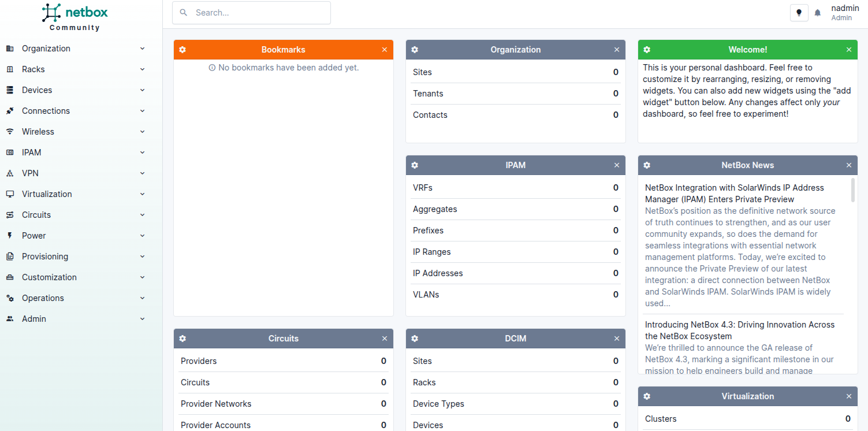868x431 pixels.
Task: Configure the DCIM widget via gear icon
Action: point(415,339)
